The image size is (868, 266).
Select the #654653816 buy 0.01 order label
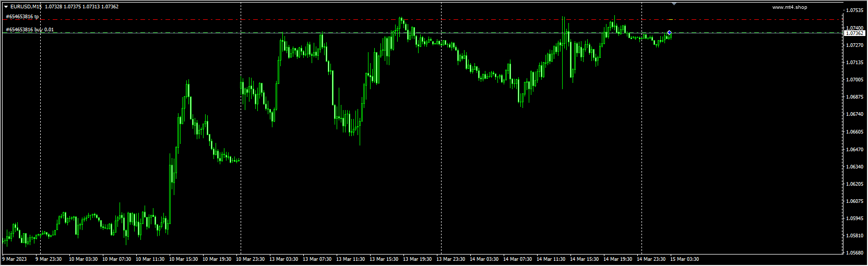coord(30,30)
